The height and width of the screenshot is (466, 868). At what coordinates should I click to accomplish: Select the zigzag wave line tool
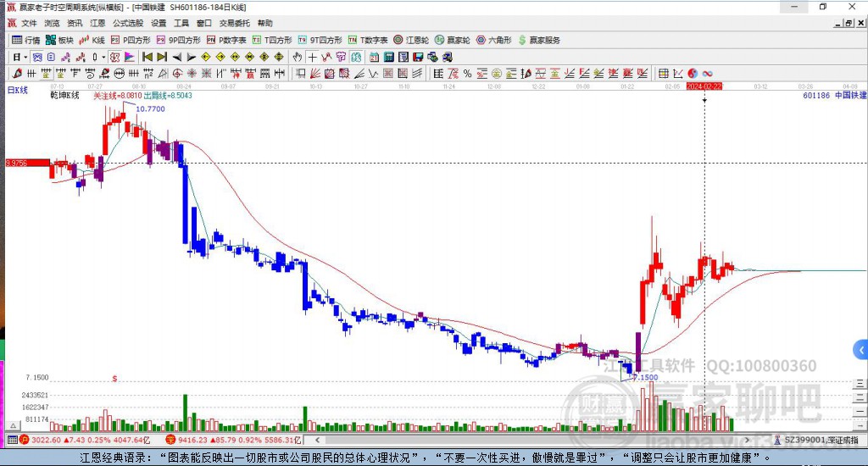click(373, 74)
